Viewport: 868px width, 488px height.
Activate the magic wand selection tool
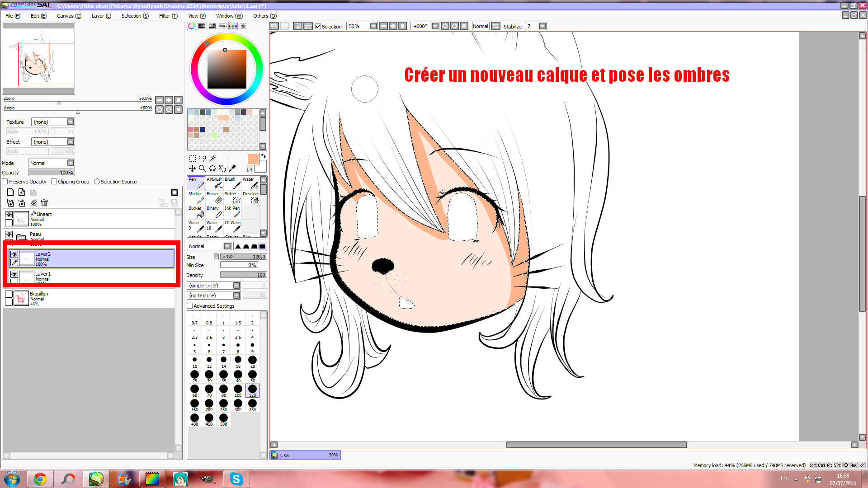pos(212,159)
